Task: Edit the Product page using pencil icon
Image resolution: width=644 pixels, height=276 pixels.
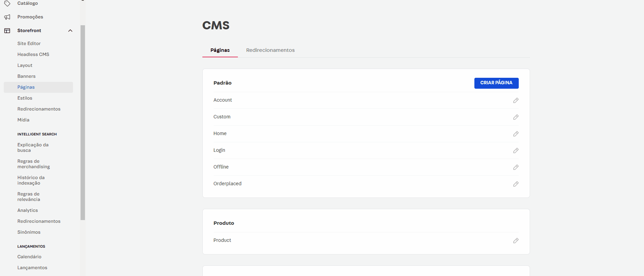Action: coord(516,241)
